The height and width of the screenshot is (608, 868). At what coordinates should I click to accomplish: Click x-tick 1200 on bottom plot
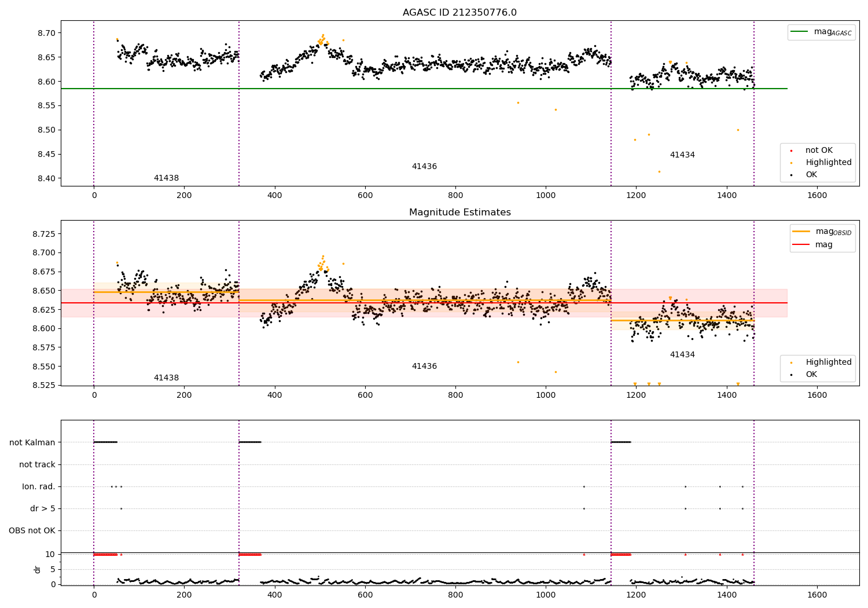[x=636, y=595]
